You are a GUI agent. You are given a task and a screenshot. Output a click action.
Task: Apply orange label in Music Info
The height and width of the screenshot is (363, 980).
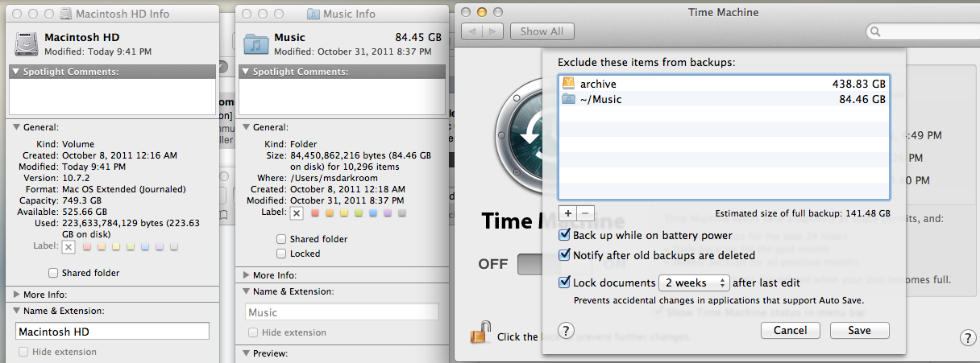328,212
